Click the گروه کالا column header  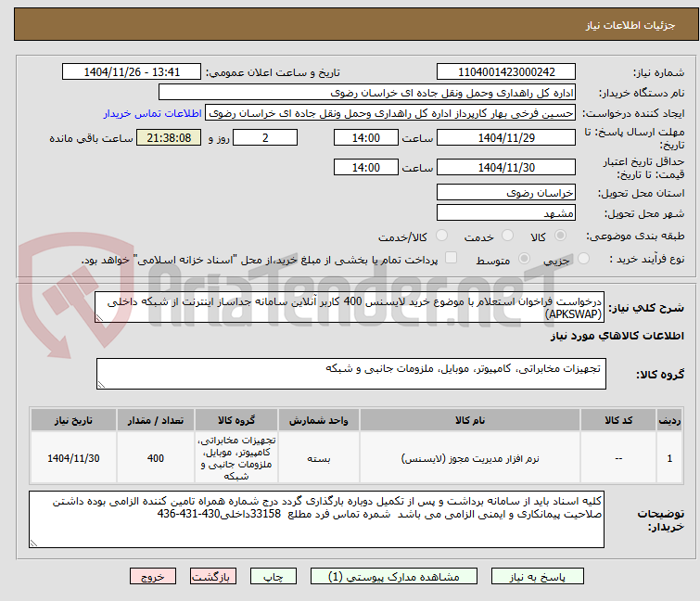coord(236,420)
